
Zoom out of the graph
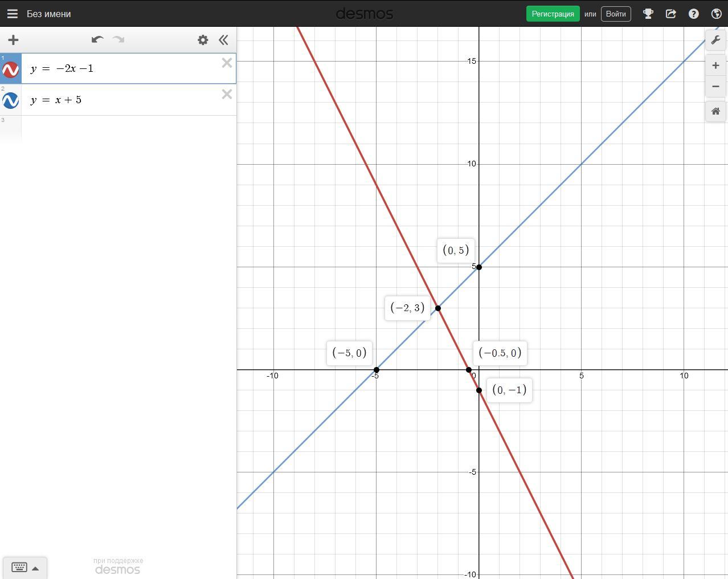point(716,87)
